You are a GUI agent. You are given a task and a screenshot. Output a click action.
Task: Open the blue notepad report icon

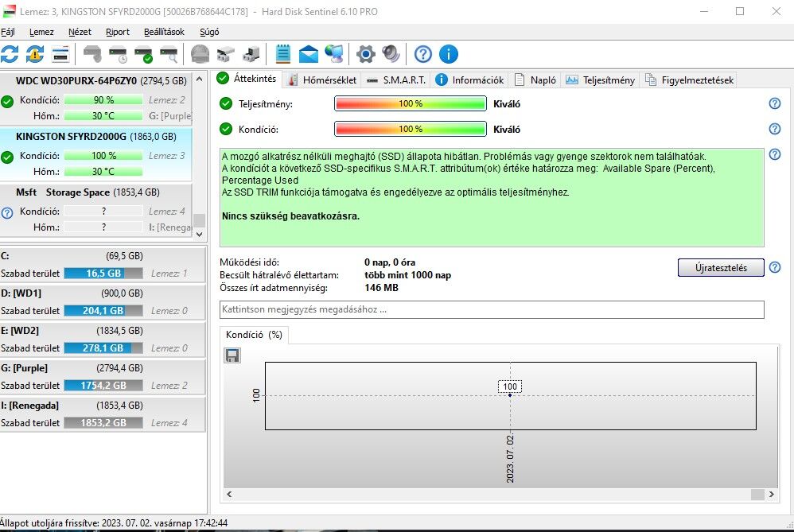click(x=283, y=53)
